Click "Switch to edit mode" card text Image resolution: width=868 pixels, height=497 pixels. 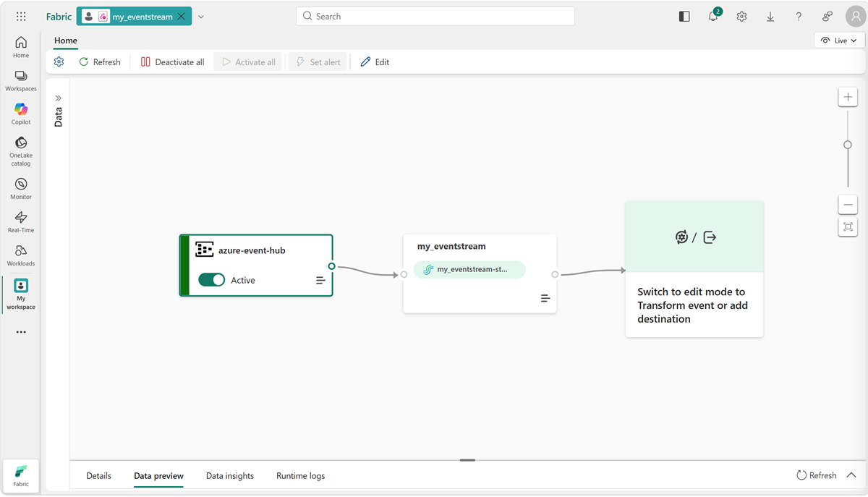pyautogui.click(x=692, y=305)
